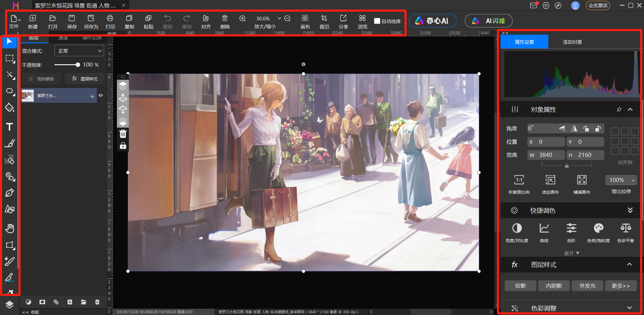Open the 曲线 curves adjustment
The height and width of the screenshot is (315, 644).
tap(544, 233)
